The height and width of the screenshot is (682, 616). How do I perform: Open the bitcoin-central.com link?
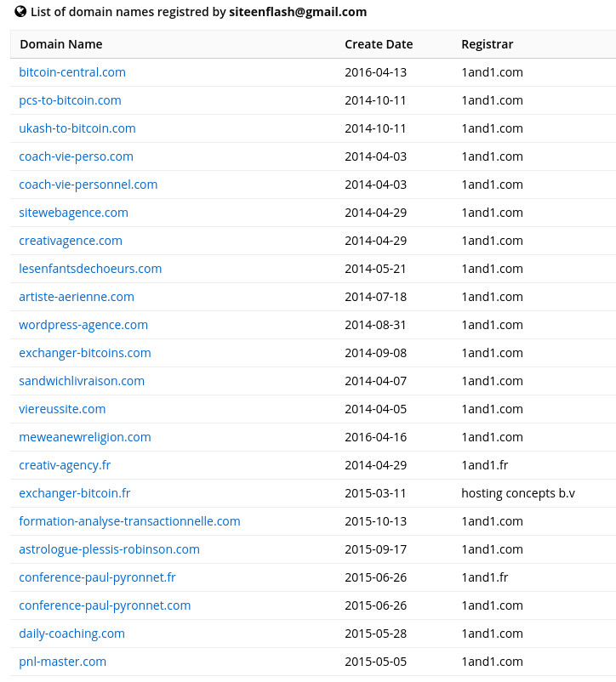(x=72, y=72)
